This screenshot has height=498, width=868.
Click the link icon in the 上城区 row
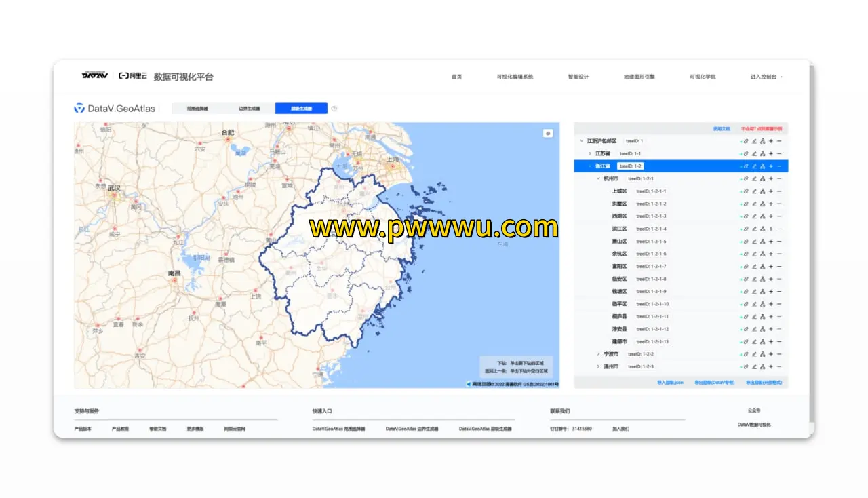click(746, 191)
